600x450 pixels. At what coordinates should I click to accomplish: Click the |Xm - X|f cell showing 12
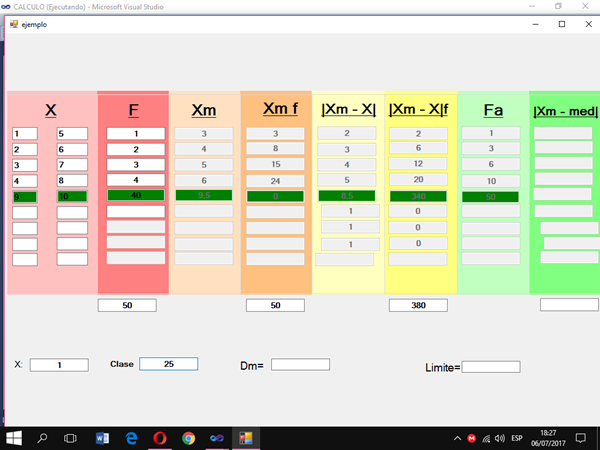[x=418, y=164]
